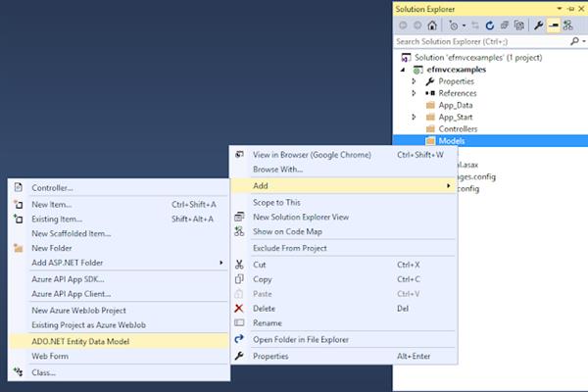Click the Pending Changes Filter clock icon
The image size is (588, 392).
pos(452,26)
